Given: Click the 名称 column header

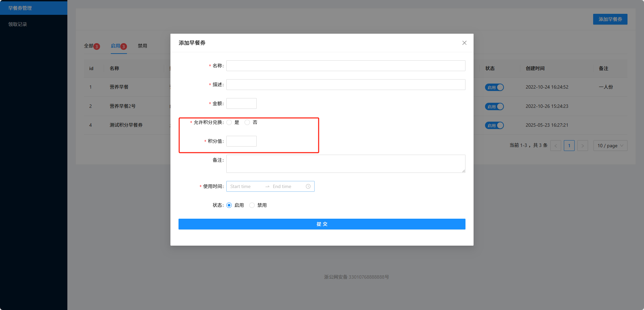Looking at the screenshot, I should [x=115, y=68].
